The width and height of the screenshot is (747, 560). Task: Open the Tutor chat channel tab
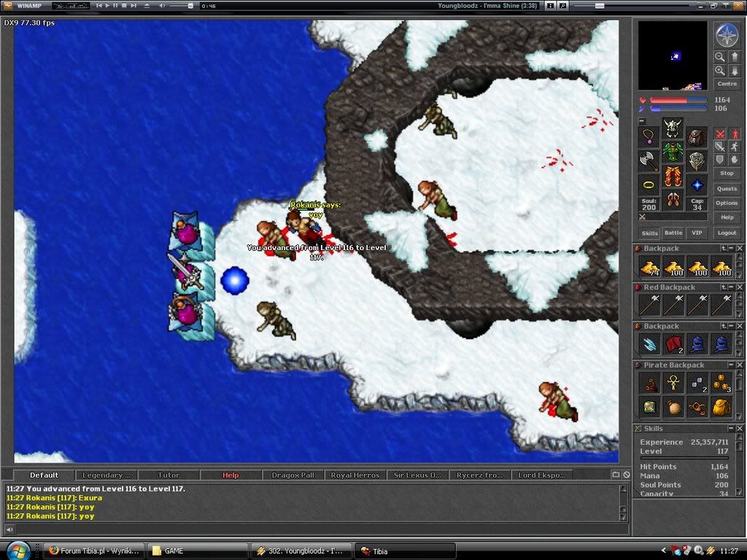tap(169, 475)
